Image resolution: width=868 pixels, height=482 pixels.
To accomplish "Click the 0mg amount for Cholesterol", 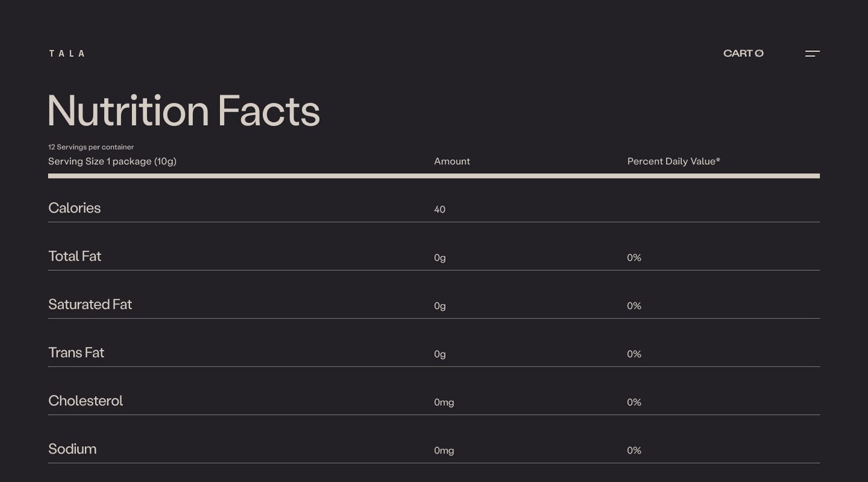I will tap(444, 403).
